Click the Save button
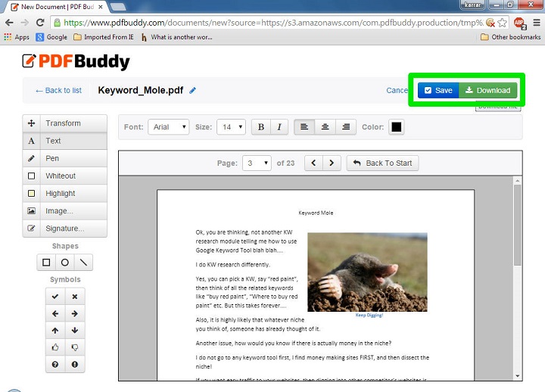 [438, 90]
